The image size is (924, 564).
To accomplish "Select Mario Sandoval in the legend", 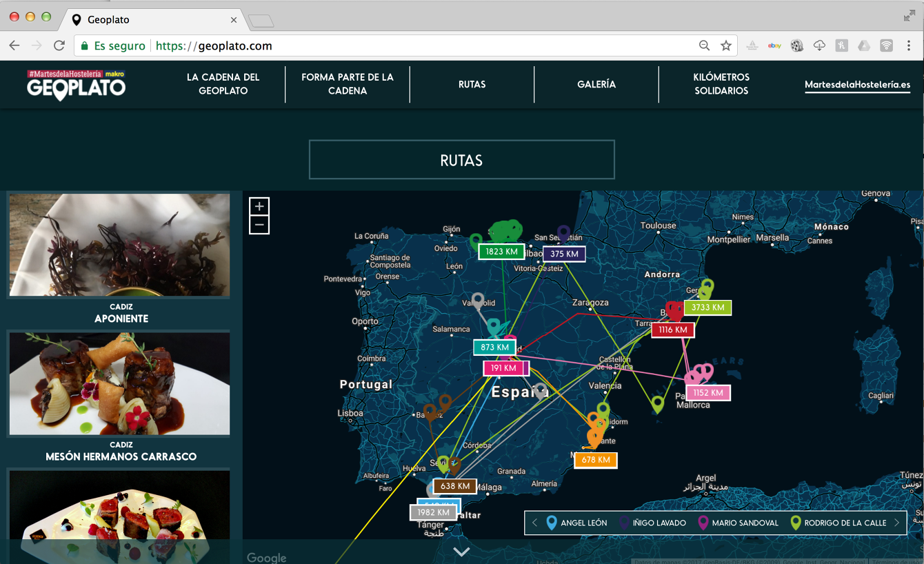I will [x=738, y=523].
